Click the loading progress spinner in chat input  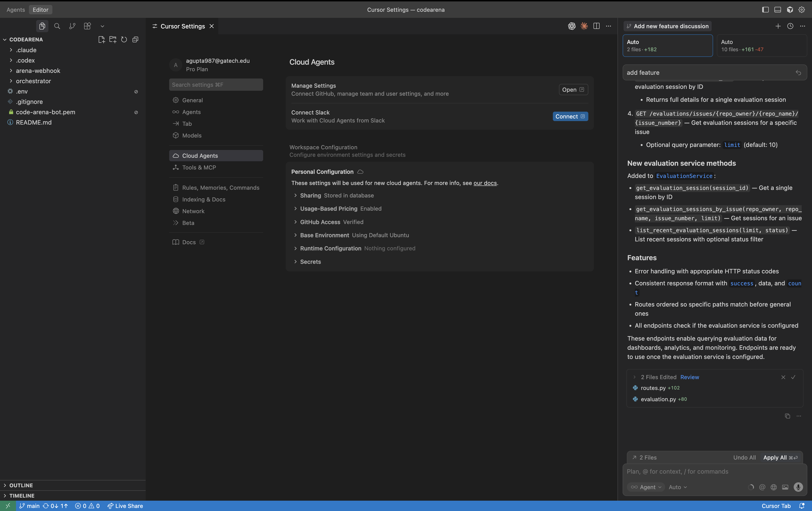(x=751, y=487)
